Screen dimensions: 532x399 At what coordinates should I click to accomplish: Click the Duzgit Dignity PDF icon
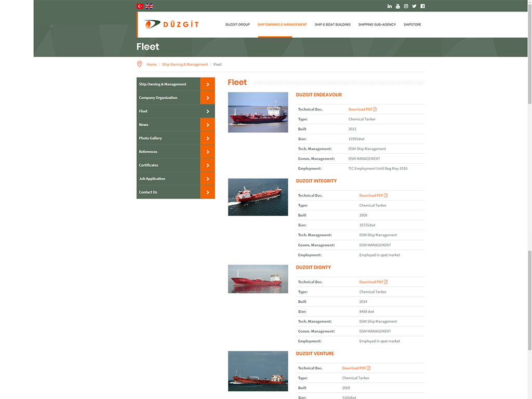point(386,282)
